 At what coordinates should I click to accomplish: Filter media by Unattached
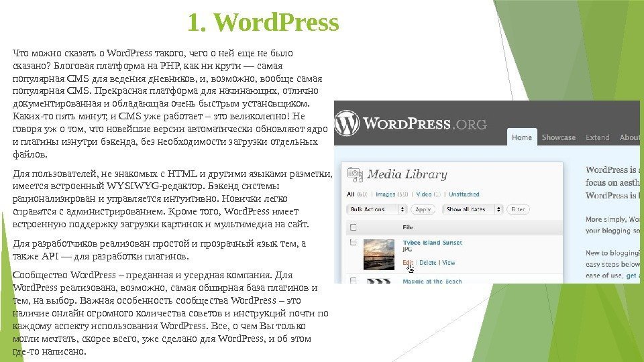[464, 194]
